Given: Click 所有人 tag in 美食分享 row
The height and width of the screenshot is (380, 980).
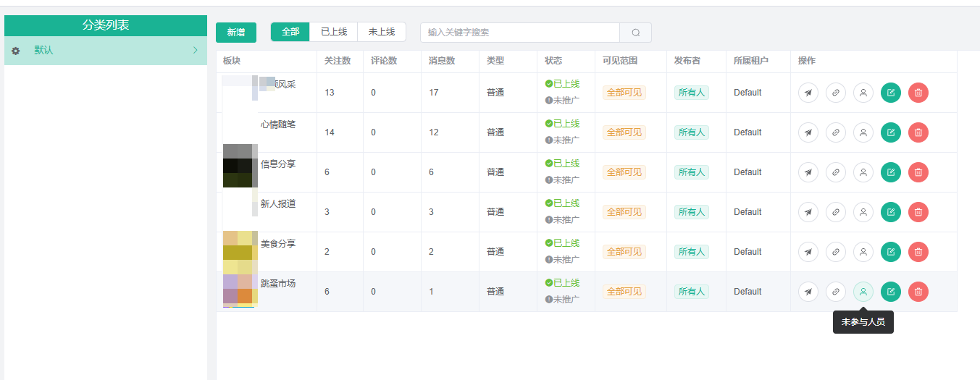Looking at the screenshot, I should 692,252.
